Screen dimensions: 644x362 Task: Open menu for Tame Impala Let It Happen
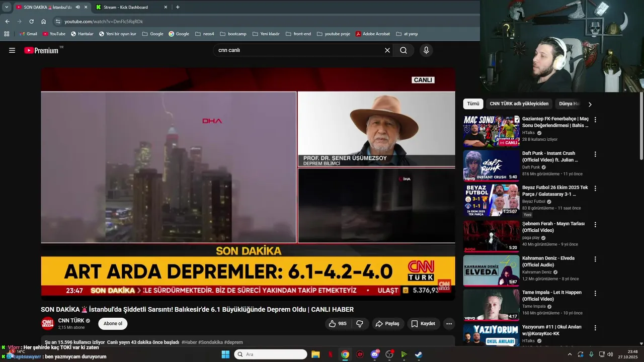(x=595, y=293)
